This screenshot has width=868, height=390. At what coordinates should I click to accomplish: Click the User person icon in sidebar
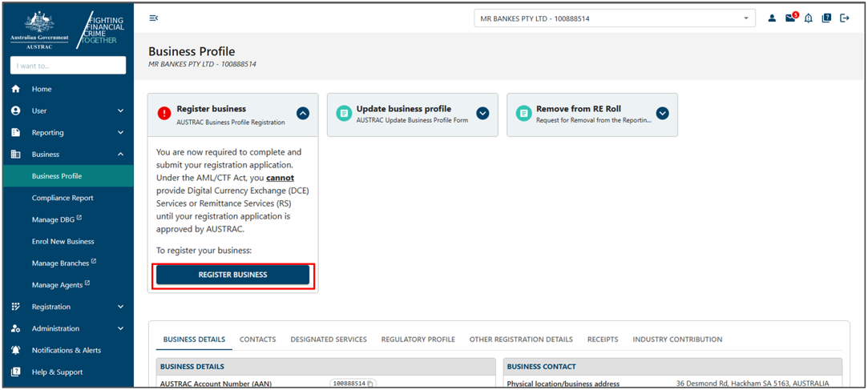coord(16,111)
